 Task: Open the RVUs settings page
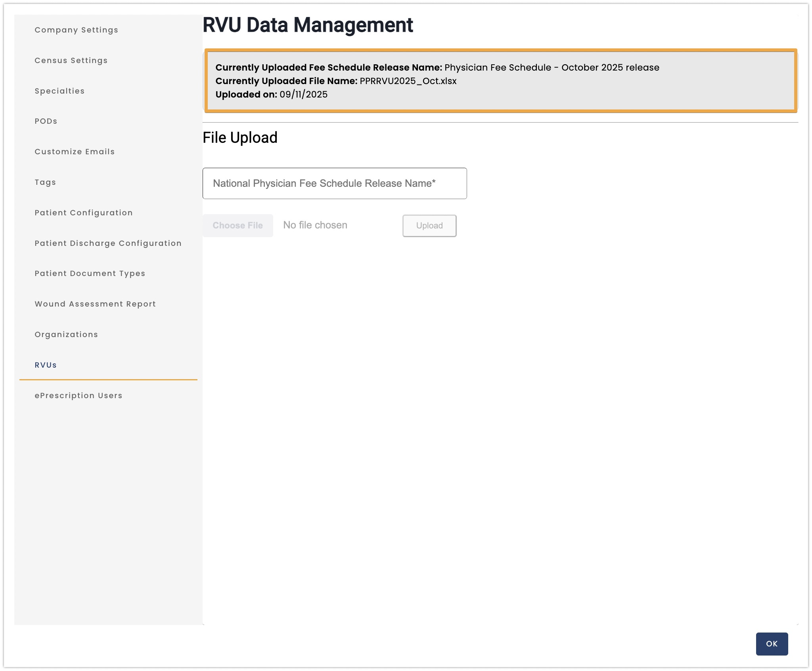click(x=45, y=365)
